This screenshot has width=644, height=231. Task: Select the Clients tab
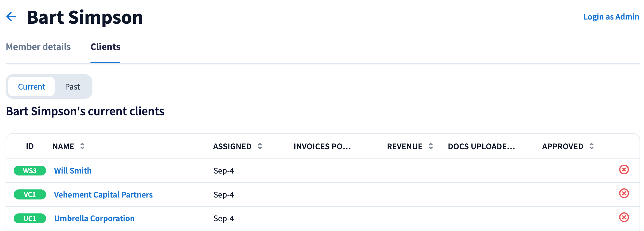pyautogui.click(x=105, y=47)
